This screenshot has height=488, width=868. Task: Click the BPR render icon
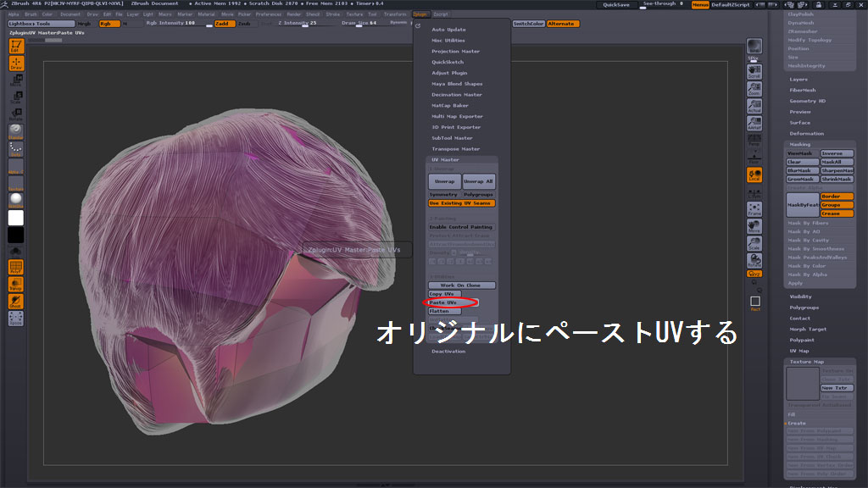(x=754, y=46)
